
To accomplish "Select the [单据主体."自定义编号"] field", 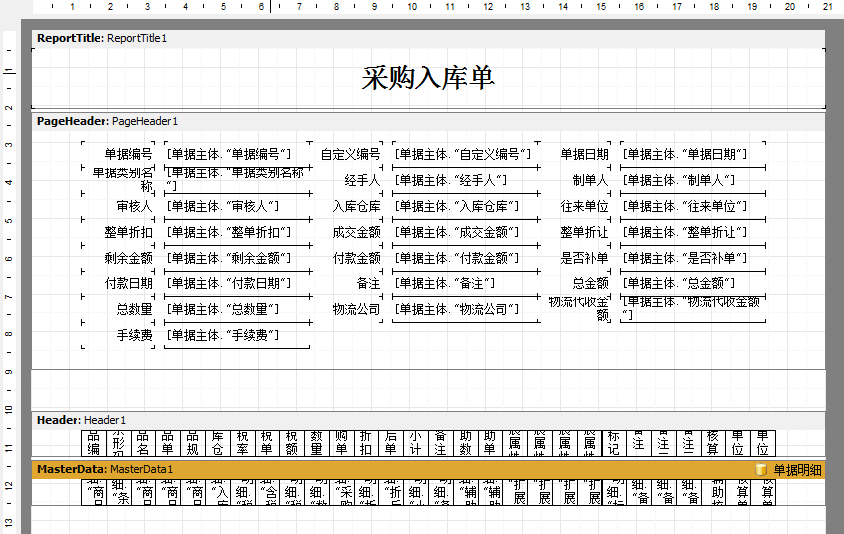I will 466,154.
